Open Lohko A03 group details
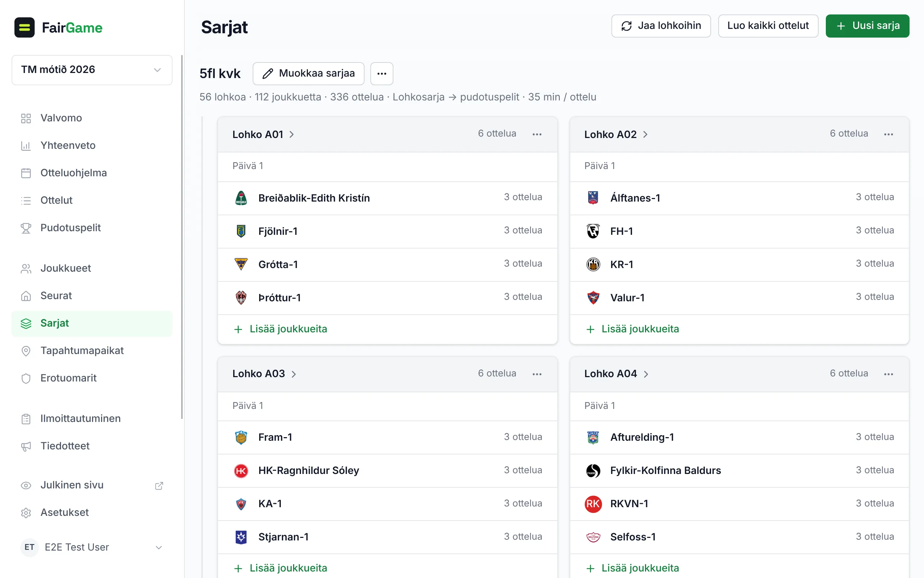 click(264, 374)
